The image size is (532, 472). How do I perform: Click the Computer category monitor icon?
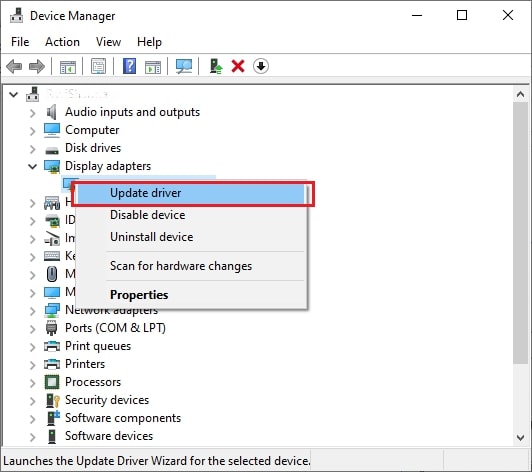52,130
